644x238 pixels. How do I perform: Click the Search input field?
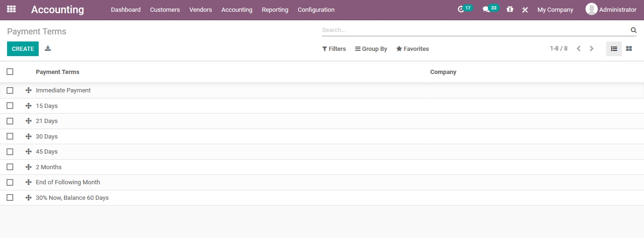pyautogui.click(x=474, y=30)
